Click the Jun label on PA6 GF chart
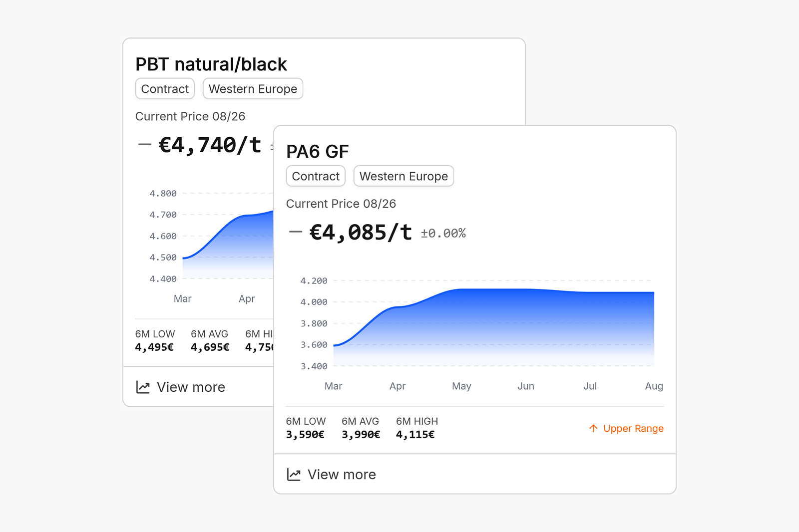 (526, 386)
